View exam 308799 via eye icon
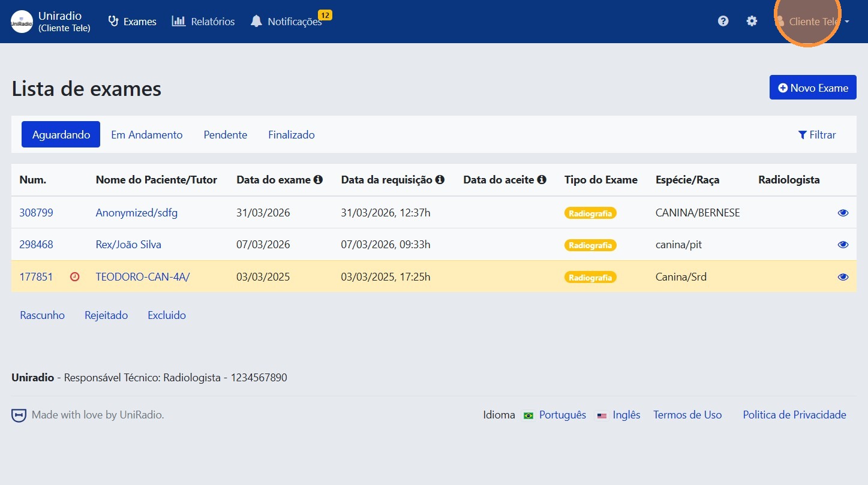This screenshot has width=868, height=485. tap(843, 213)
